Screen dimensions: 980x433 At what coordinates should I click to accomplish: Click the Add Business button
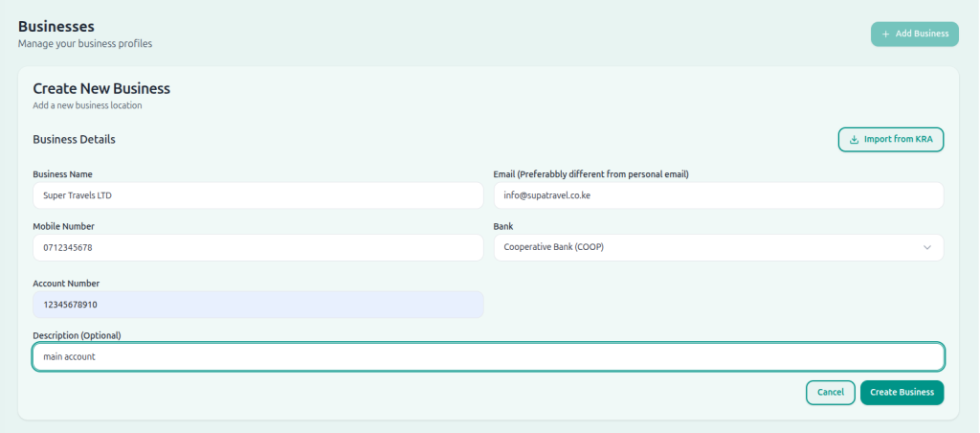tap(914, 34)
